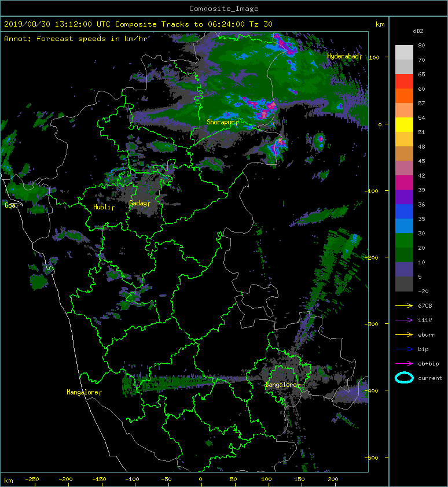
Task: Click the 80 value on dBZ scale
Action: point(421,45)
